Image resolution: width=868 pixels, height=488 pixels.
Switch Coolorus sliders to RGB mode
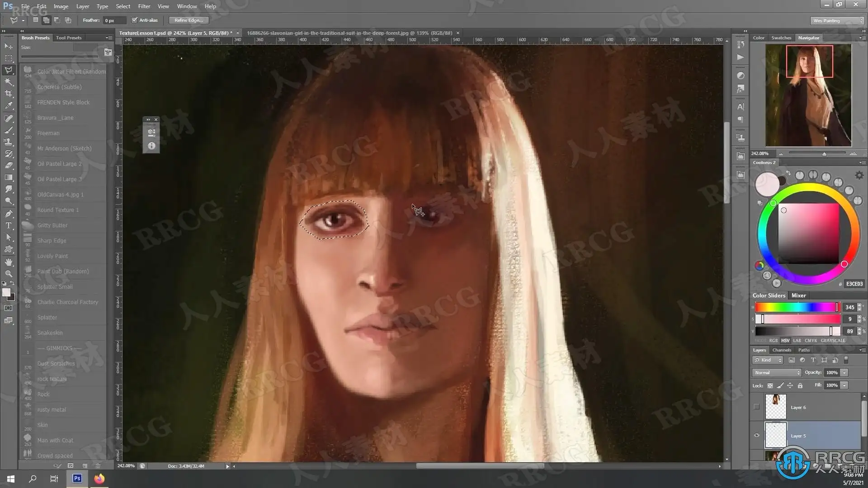coord(774,341)
